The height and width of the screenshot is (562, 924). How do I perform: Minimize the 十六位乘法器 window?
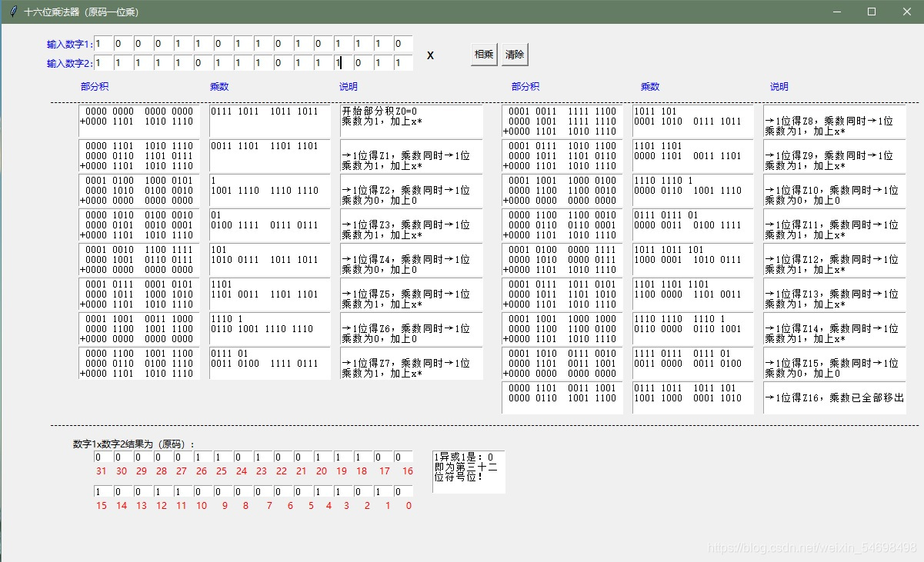(x=836, y=12)
